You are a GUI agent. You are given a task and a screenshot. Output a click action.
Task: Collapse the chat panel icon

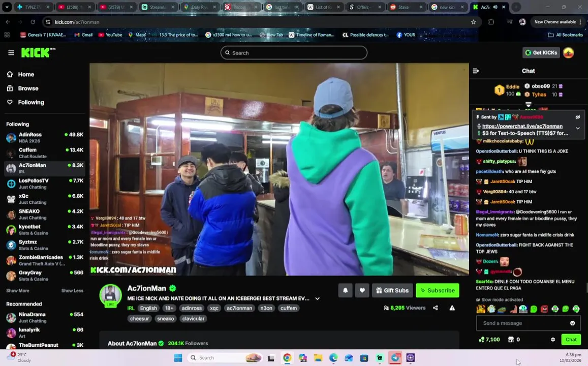476,71
